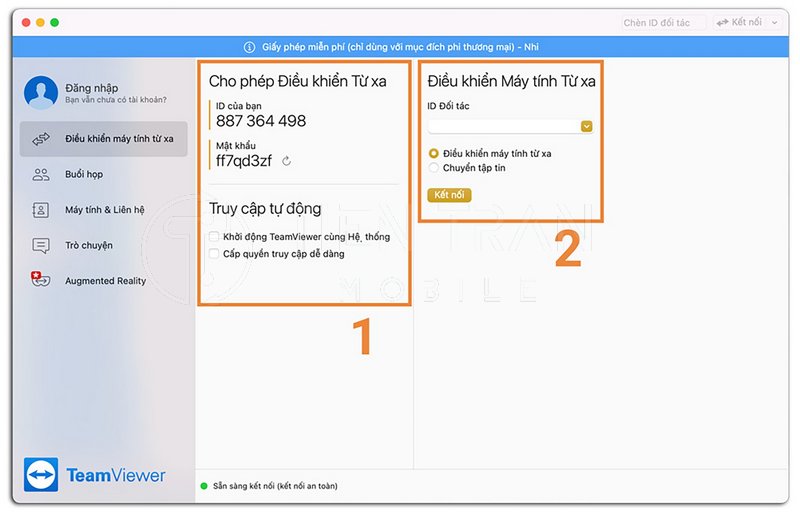Select Chuyển tập tin radio button
This screenshot has height=516, width=800.
pos(434,167)
